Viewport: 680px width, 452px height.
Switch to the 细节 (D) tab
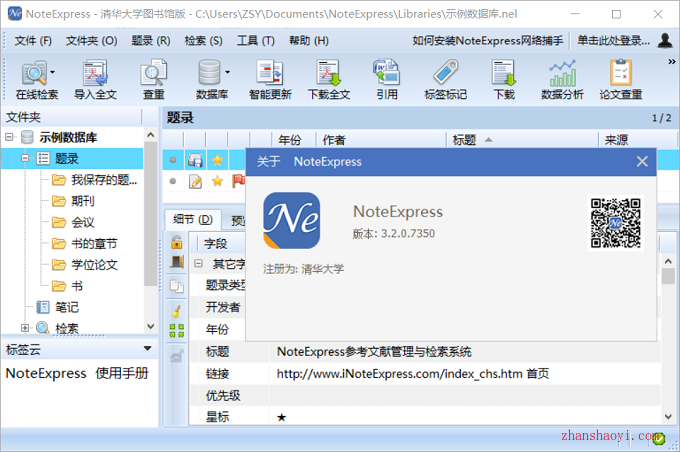pyautogui.click(x=193, y=220)
